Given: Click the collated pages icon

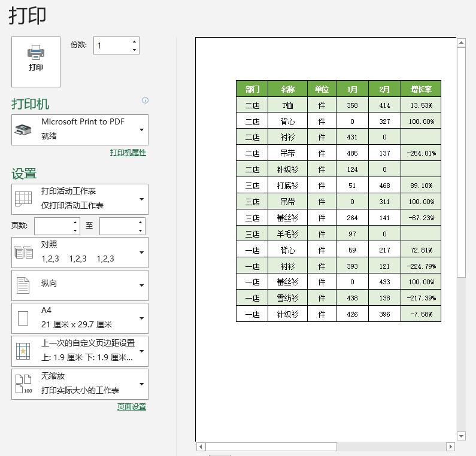Looking at the screenshot, I should tap(23, 253).
